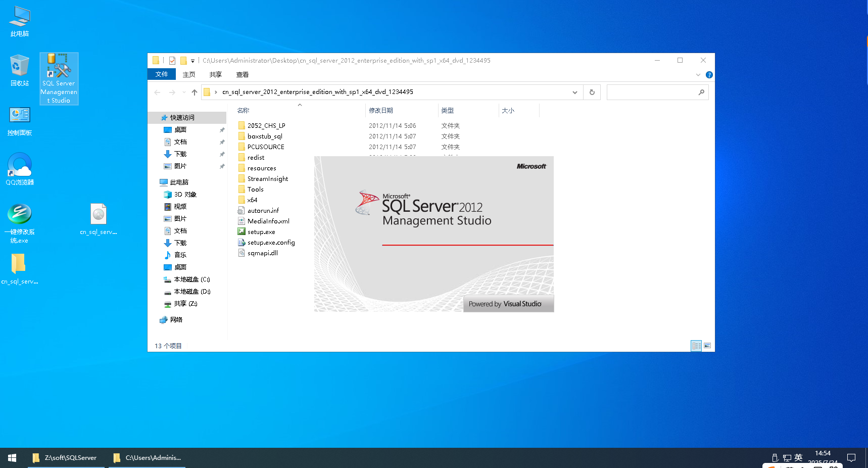The image size is (868, 468).
Task: Click the New Folder quick access toolbar icon
Action: tap(183, 61)
